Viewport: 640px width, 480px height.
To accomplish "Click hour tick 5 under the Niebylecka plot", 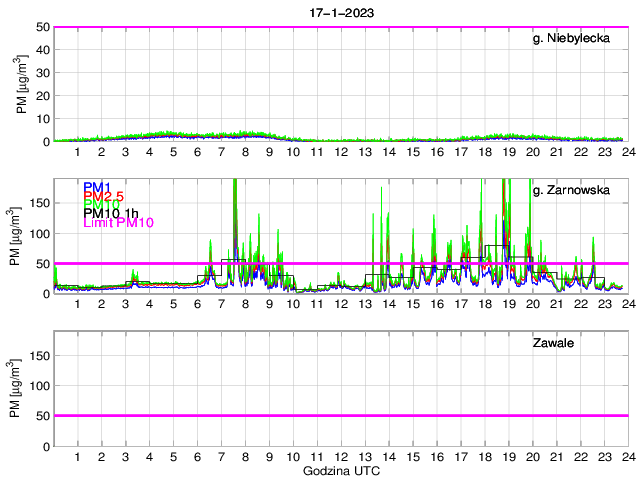I will [173, 153].
